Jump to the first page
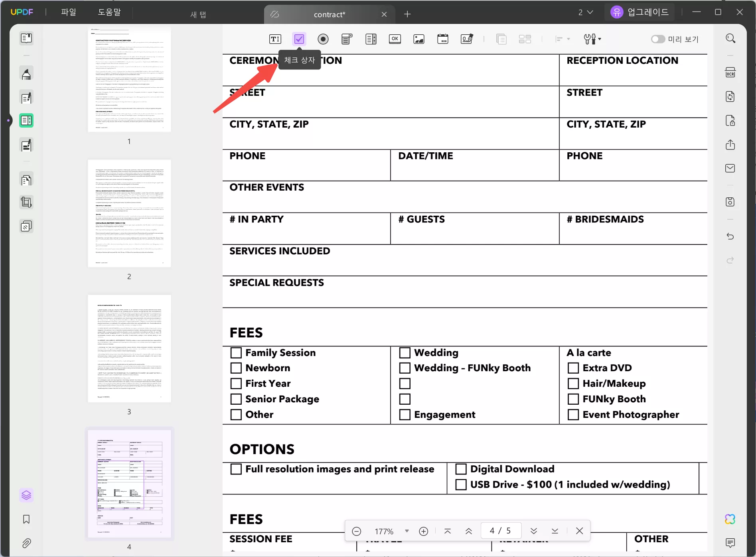This screenshot has width=756, height=557. tap(448, 531)
